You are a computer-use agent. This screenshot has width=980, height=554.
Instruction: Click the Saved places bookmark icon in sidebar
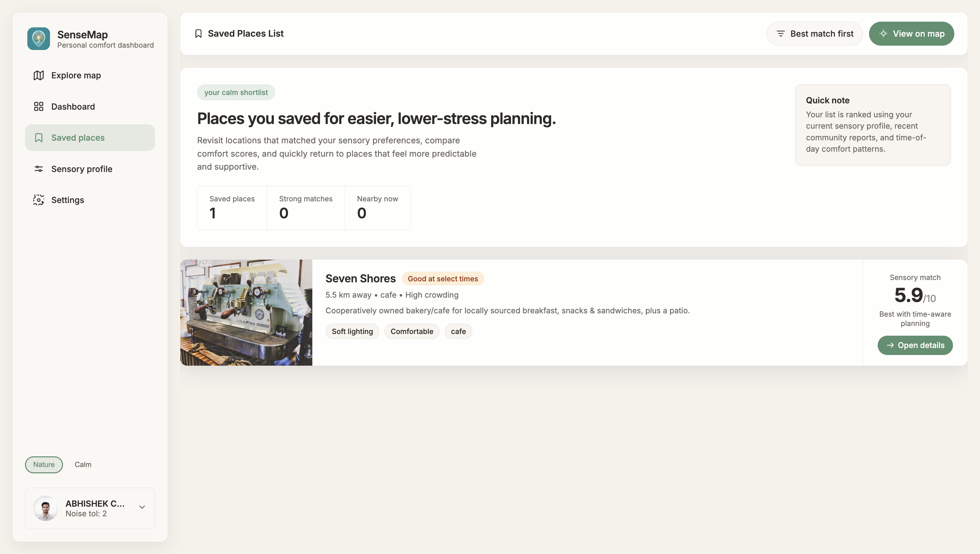tap(38, 138)
